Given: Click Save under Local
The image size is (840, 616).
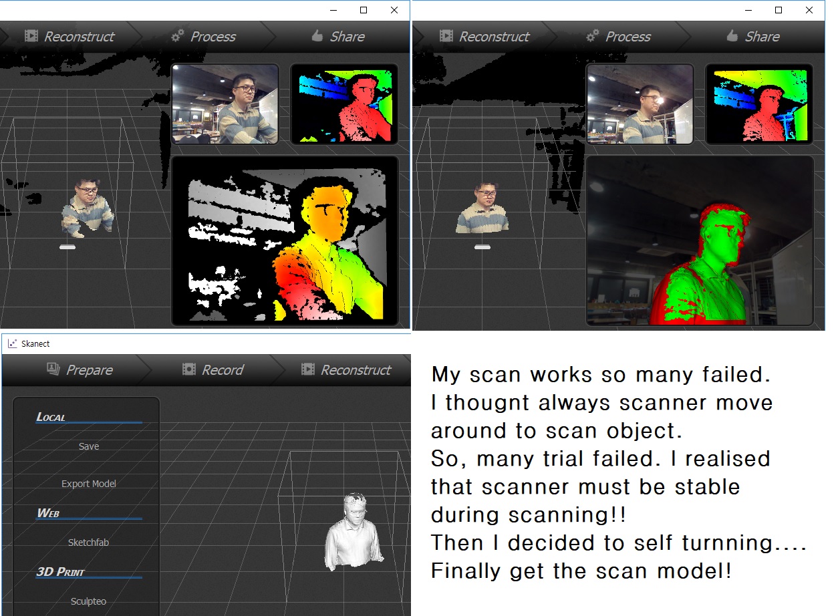Looking at the screenshot, I should coord(89,446).
